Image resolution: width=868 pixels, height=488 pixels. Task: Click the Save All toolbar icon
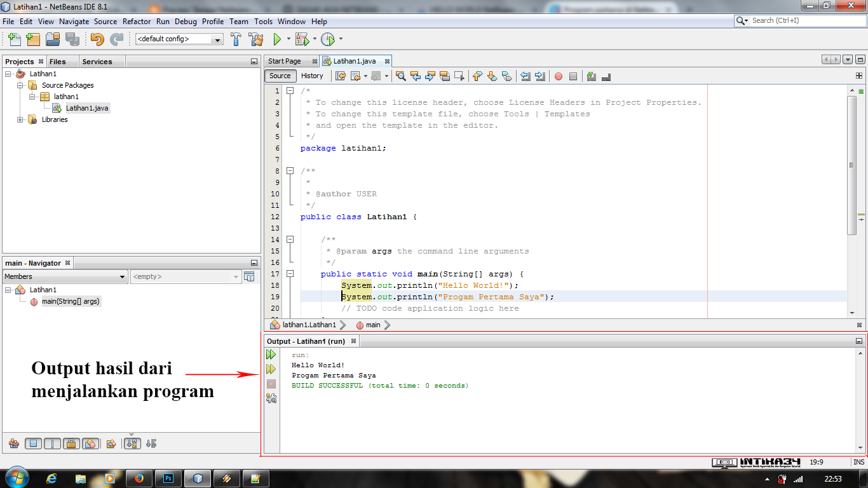(72, 39)
